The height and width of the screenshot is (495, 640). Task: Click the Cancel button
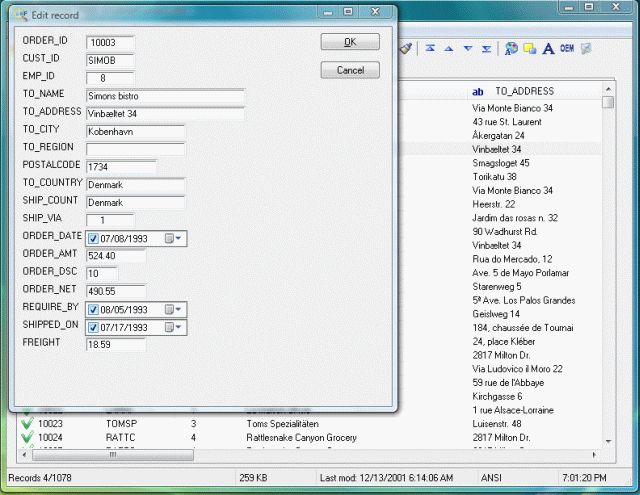(350, 71)
